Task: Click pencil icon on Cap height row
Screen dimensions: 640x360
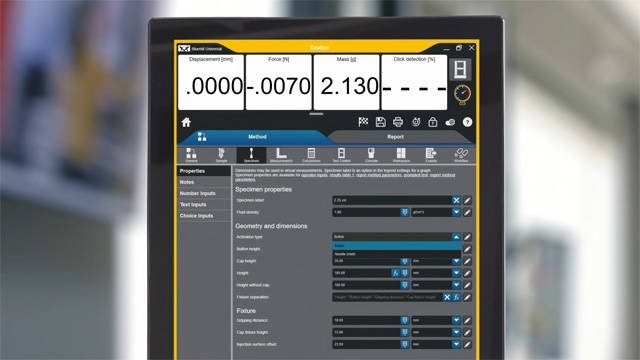Action: [467, 261]
